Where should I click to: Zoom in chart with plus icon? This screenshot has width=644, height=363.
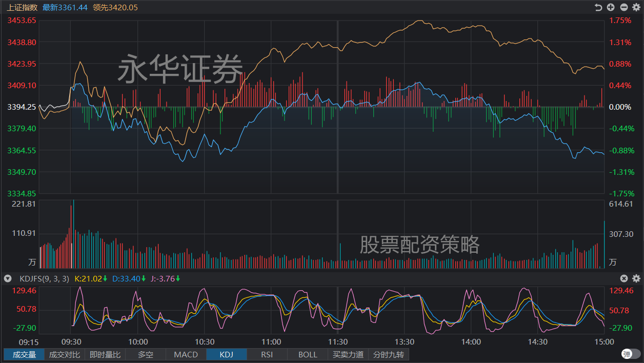point(611,7)
